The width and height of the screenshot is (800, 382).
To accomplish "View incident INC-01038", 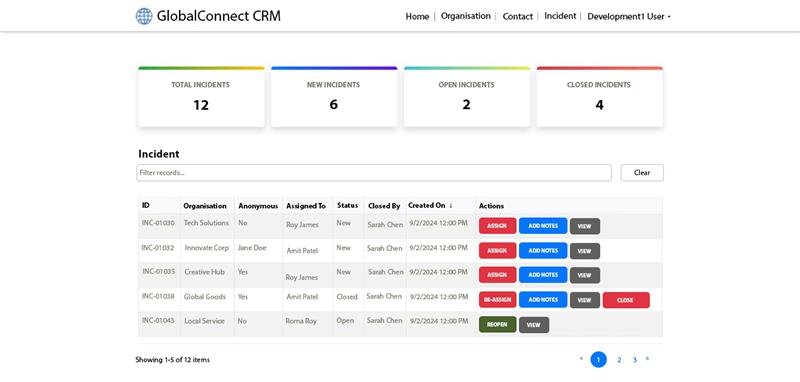I will (x=585, y=300).
